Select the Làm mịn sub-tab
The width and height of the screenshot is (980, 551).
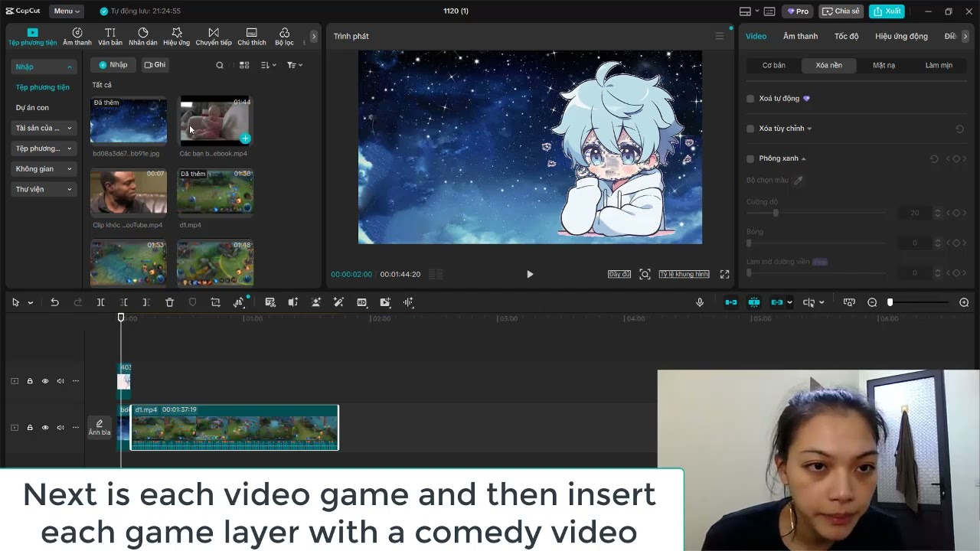click(x=939, y=66)
